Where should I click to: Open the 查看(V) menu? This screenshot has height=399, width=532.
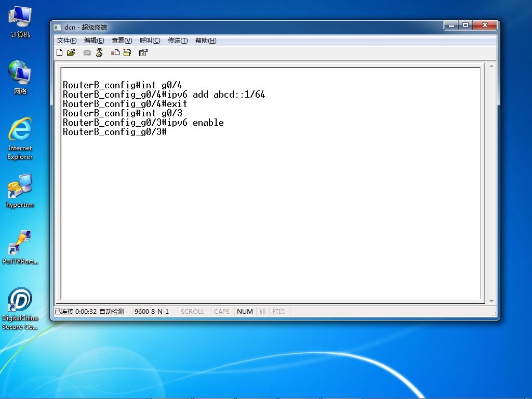click(122, 41)
